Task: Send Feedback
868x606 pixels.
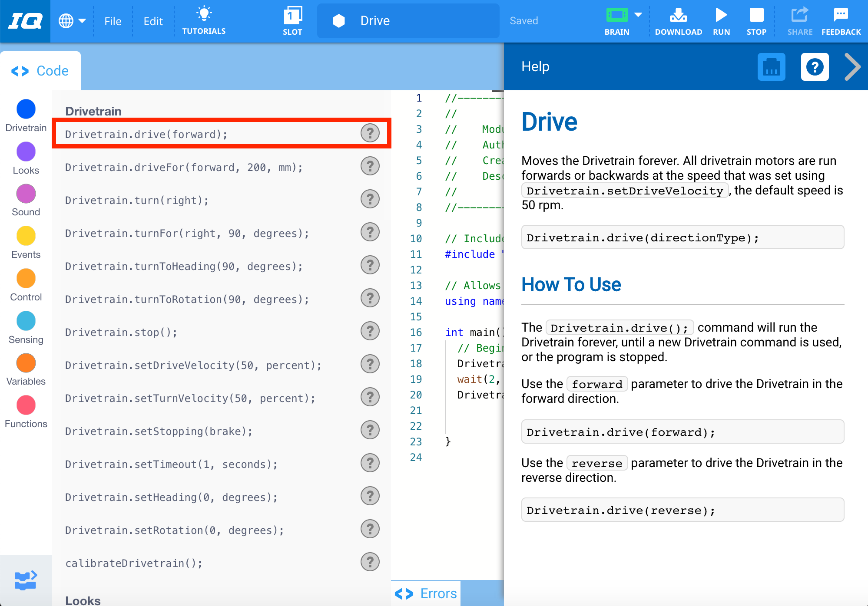Action: coord(841,20)
